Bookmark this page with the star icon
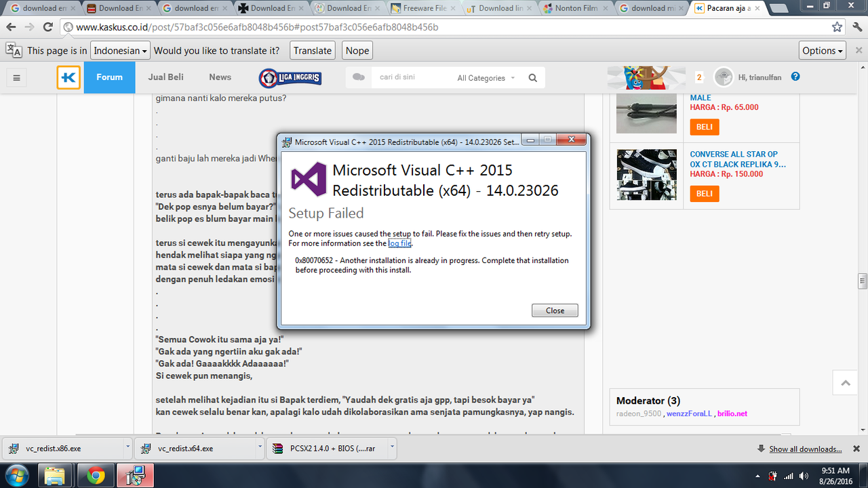 837,27
